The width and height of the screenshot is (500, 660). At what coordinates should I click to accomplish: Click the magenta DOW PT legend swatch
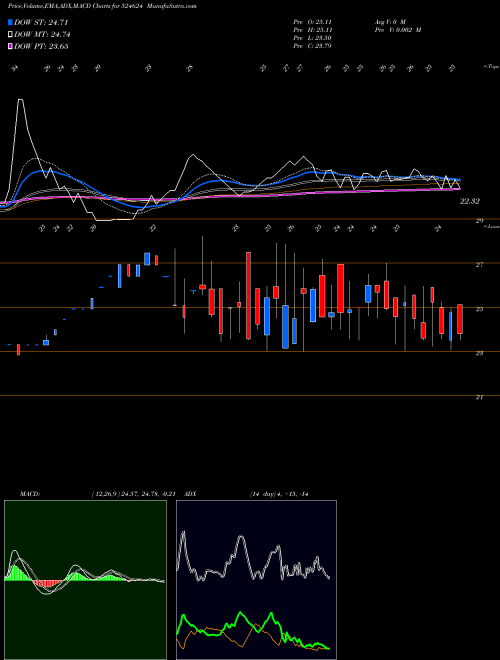10,46
